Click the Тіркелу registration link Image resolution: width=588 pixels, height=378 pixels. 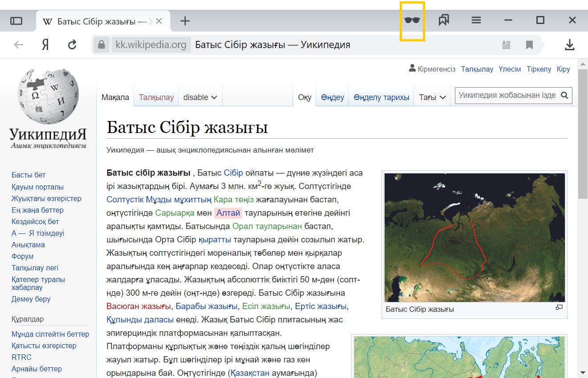(539, 69)
